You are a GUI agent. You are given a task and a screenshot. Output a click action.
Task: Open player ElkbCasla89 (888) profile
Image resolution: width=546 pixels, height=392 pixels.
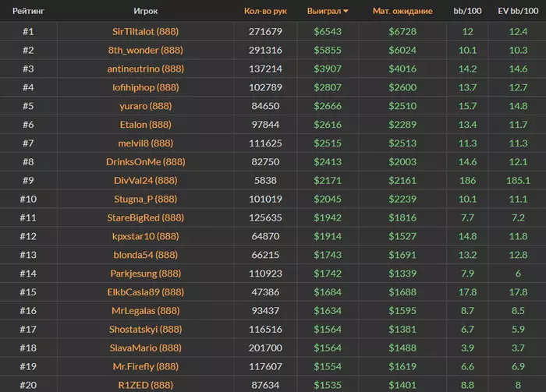(146, 292)
